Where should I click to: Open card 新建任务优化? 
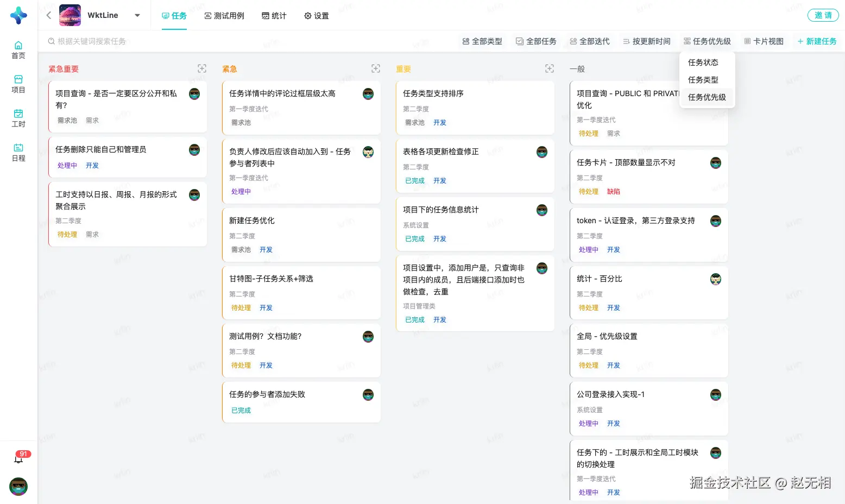[x=301, y=235]
